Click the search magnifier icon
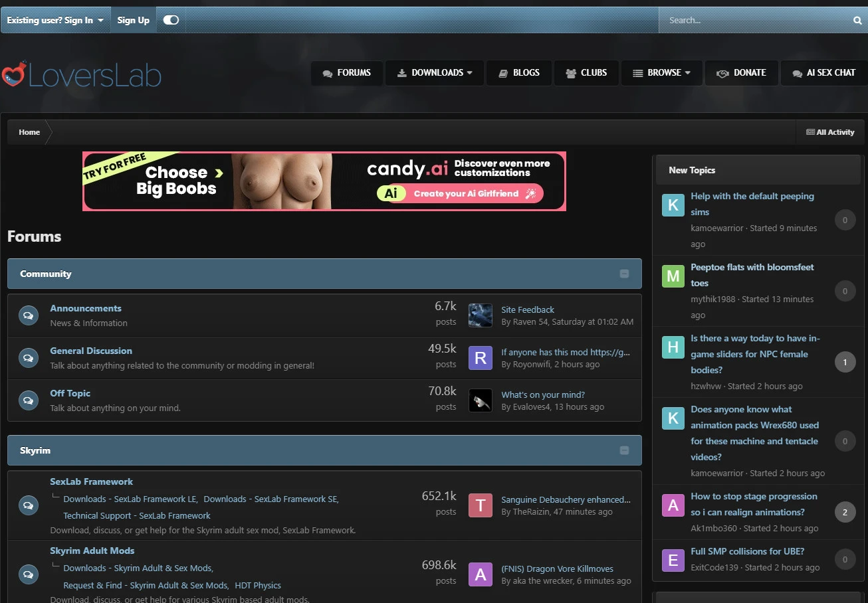This screenshot has width=868, height=603. [x=857, y=21]
